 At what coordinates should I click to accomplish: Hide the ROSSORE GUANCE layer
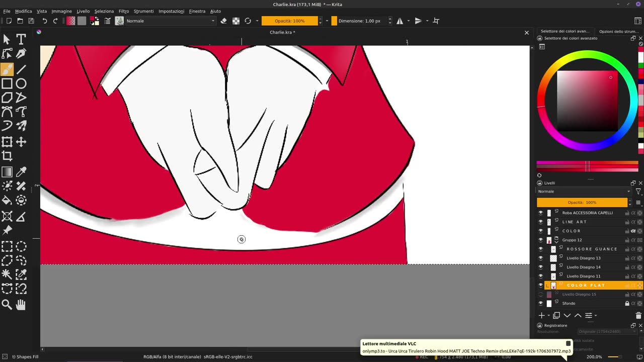coord(541,249)
